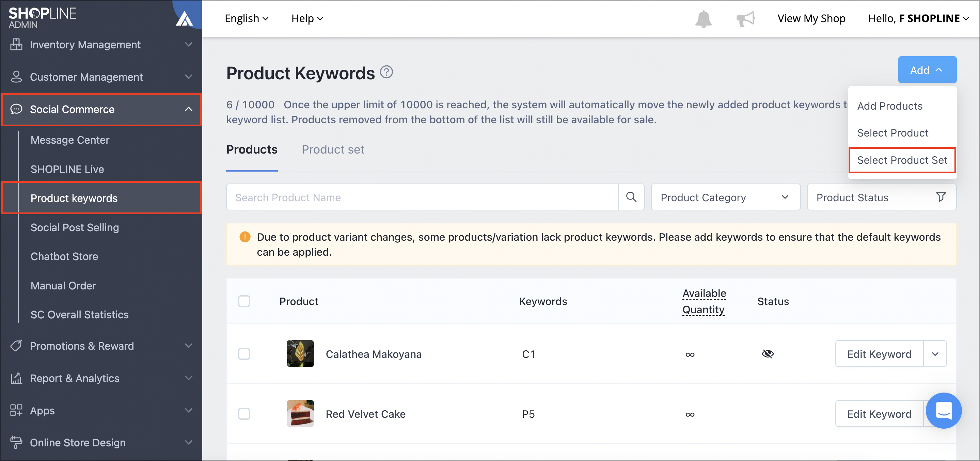980x461 pixels.
Task: Click inside the Search Product Name field
Action: pos(422,197)
